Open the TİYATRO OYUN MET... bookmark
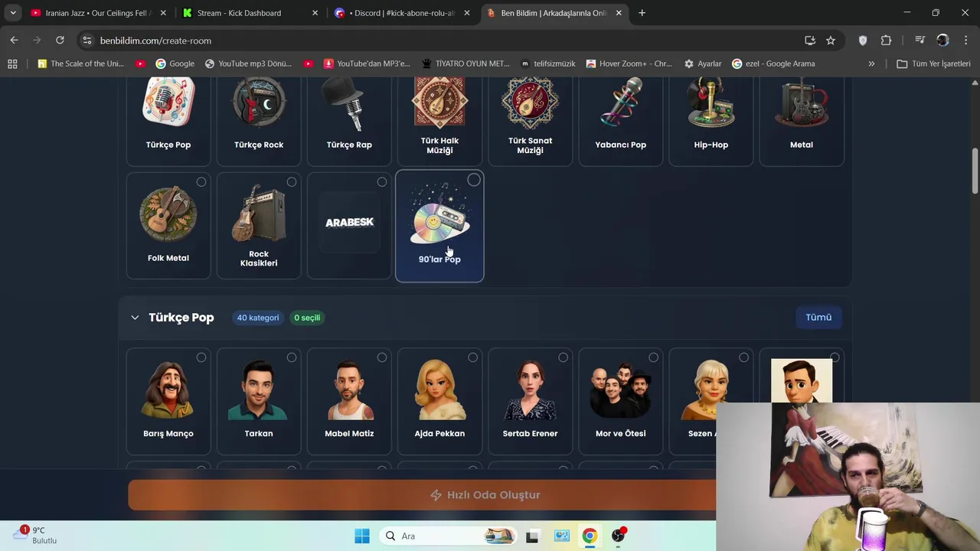 point(465,64)
